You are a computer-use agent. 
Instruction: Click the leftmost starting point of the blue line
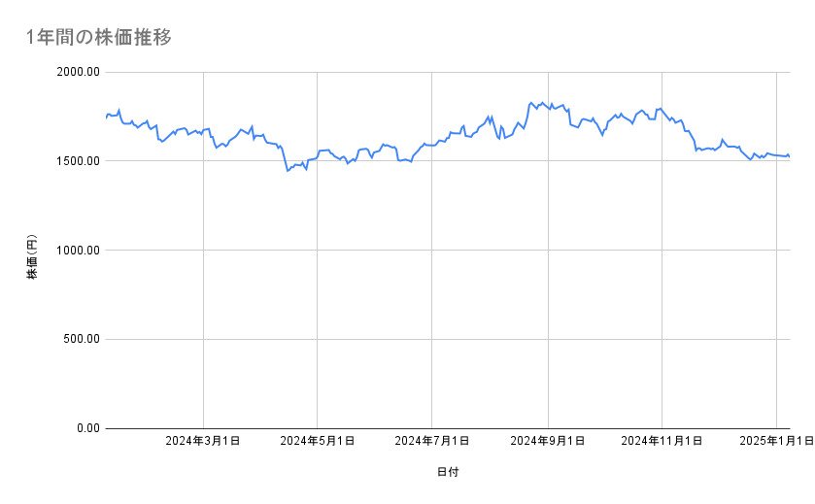tap(105, 118)
